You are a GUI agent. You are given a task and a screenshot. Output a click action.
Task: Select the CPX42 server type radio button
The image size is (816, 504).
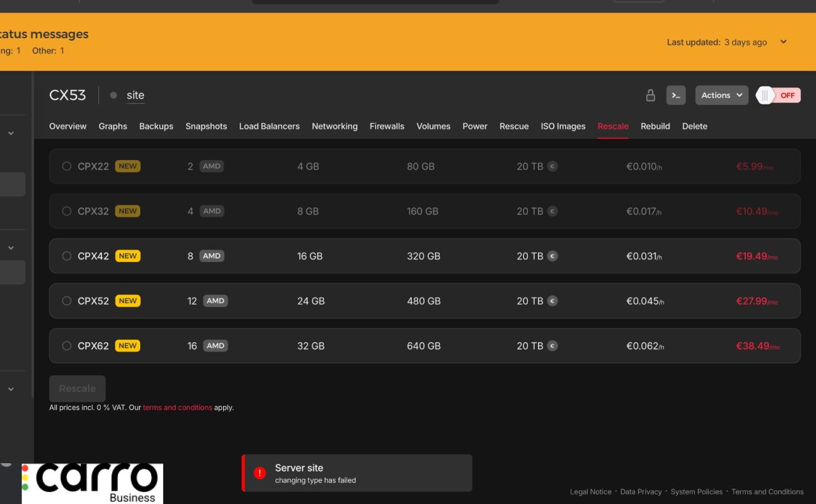[x=66, y=256]
